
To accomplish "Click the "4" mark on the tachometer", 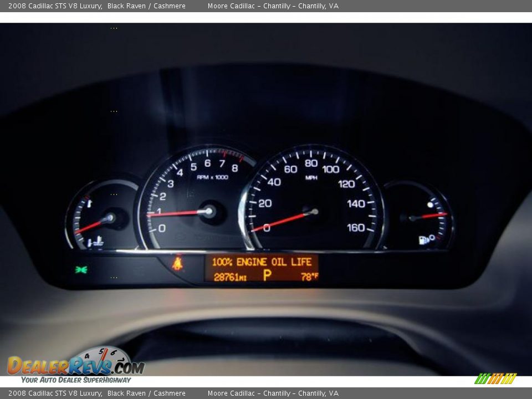I will [180, 173].
